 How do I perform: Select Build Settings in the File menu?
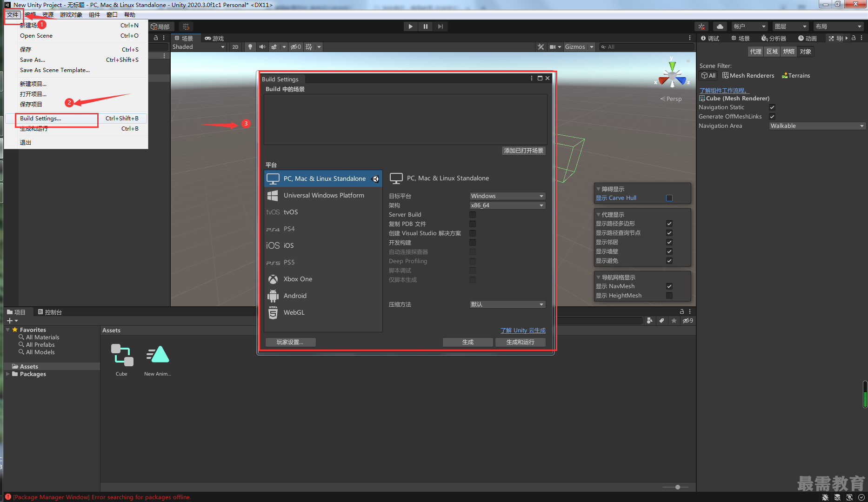(x=76, y=119)
